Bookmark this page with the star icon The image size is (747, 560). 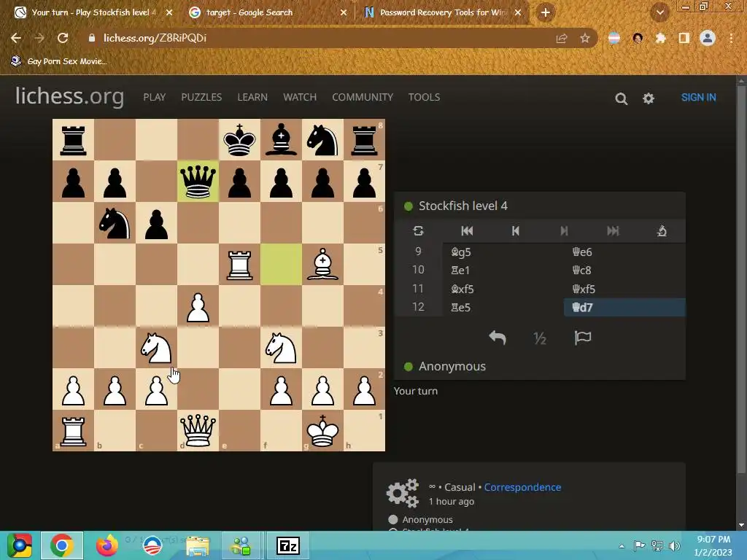(585, 38)
